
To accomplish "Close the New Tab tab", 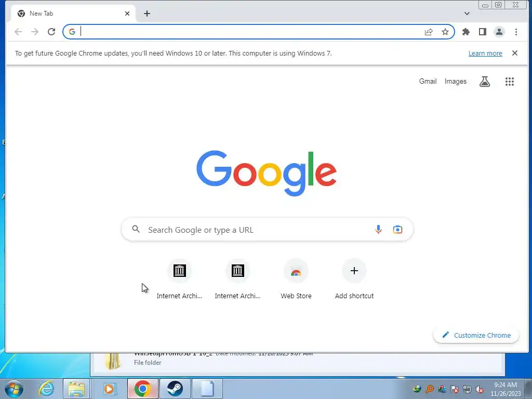I will pos(127,14).
